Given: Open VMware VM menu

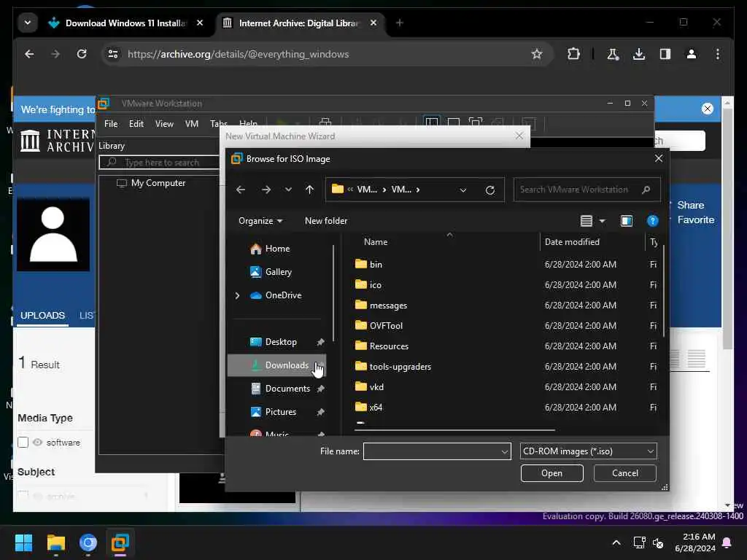Looking at the screenshot, I should (192, 124).
